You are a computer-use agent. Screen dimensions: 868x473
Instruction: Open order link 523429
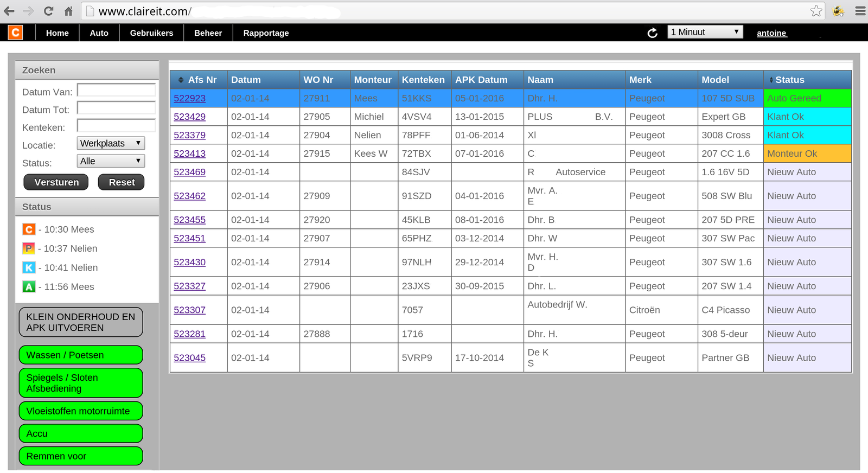click(x=189, y=117)
